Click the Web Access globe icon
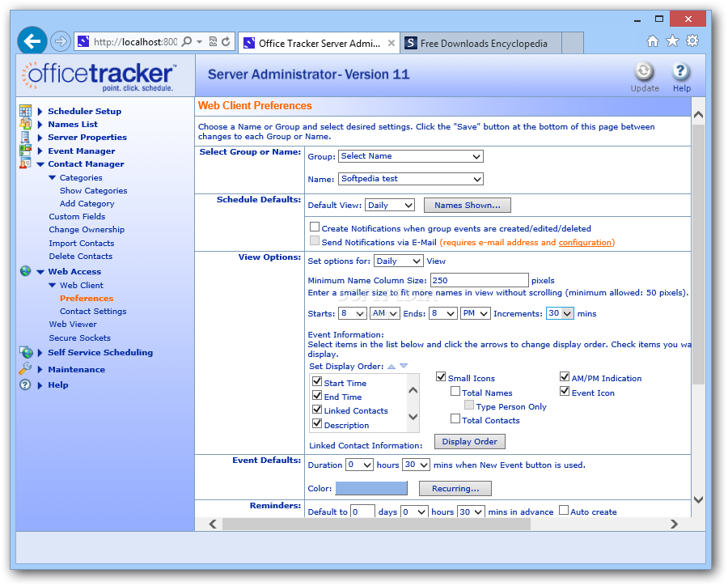Viewport: 728px width, 586px height. (x=26, y=271)
